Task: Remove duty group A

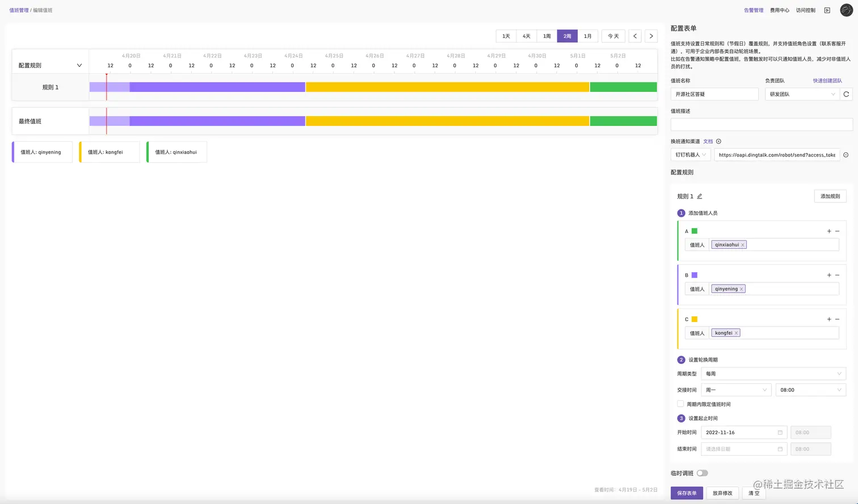Action: coord(838,231)
